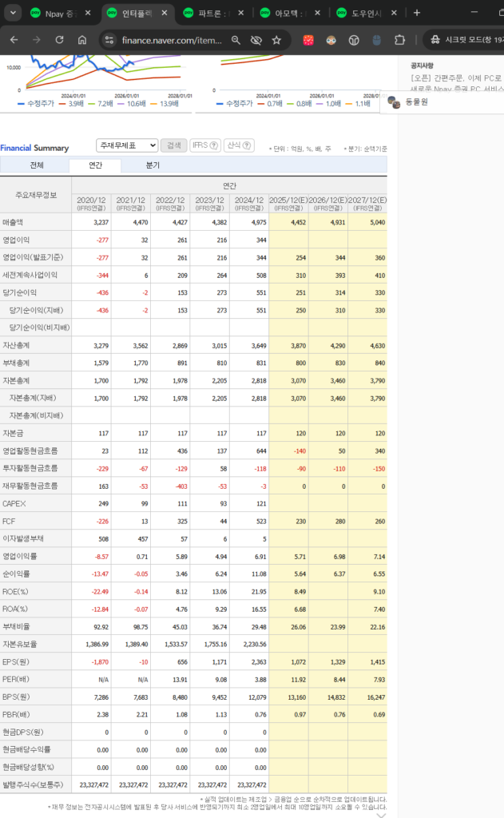Image resolution: width=504 pixels, height=818 pixels.
Task: Click the browser back arrow
Action: click(x=14, y=40)
